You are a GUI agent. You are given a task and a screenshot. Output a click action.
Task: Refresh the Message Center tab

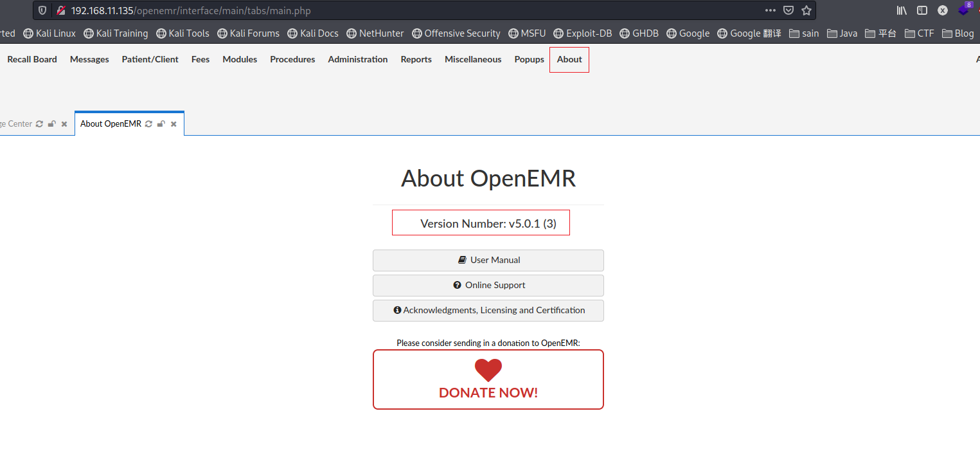tap(39, 124)
